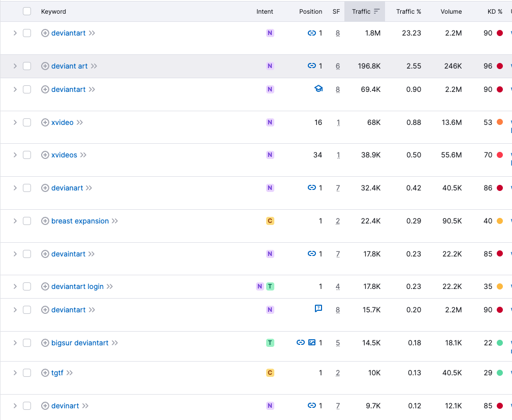This screenshot has width=512, height=420.
Task: Tick the checkbox for "deviantart login"
Action: [x=27, y=286]
